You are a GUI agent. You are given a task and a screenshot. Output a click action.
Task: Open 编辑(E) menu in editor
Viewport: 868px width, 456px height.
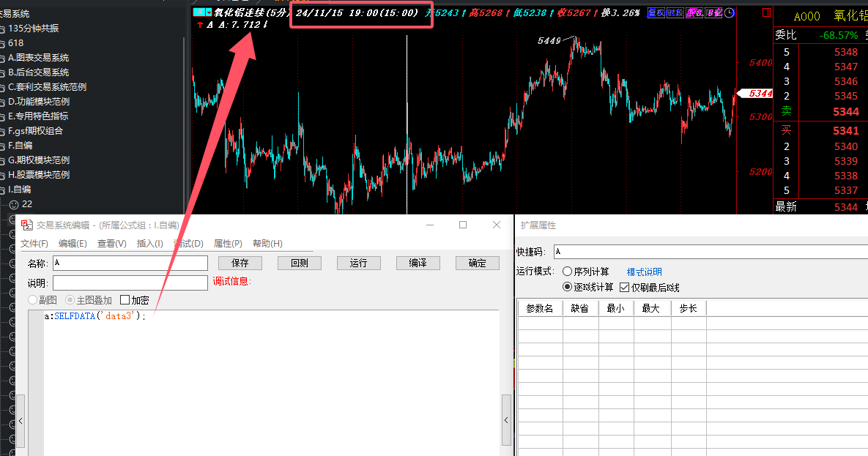(73, 244)
